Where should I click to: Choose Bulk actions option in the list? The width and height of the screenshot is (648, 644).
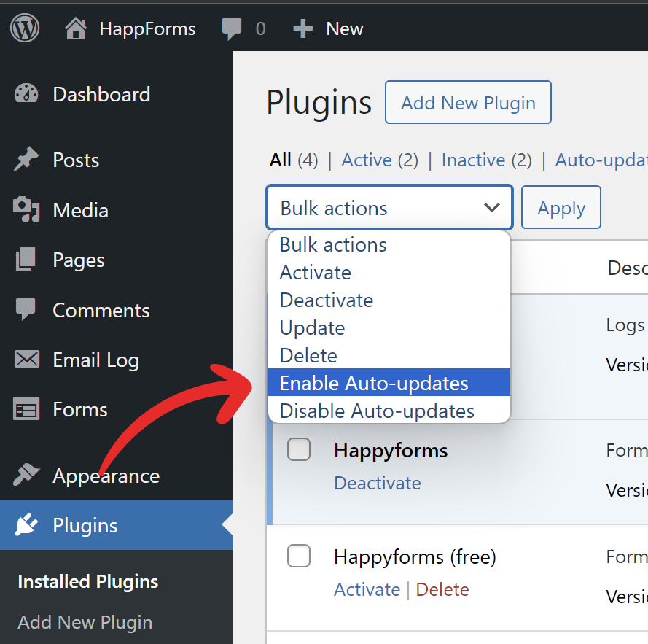[389, 244]
